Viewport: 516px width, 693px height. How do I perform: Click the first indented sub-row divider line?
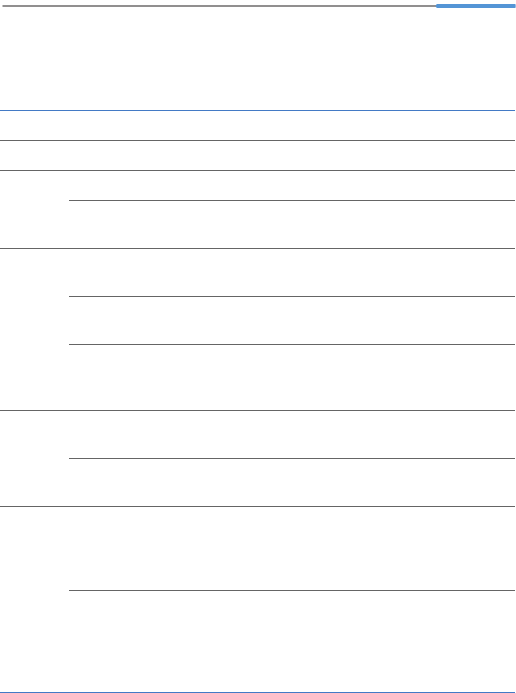coord(292,200)
